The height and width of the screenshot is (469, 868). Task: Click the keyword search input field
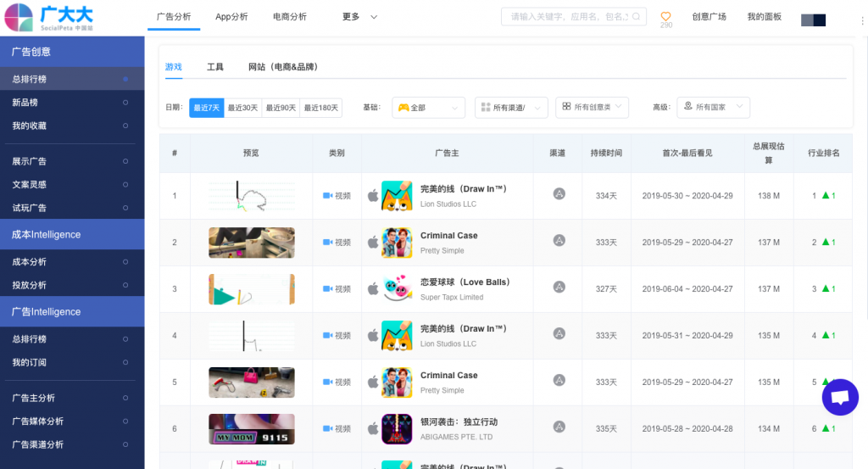pos(574,17)
